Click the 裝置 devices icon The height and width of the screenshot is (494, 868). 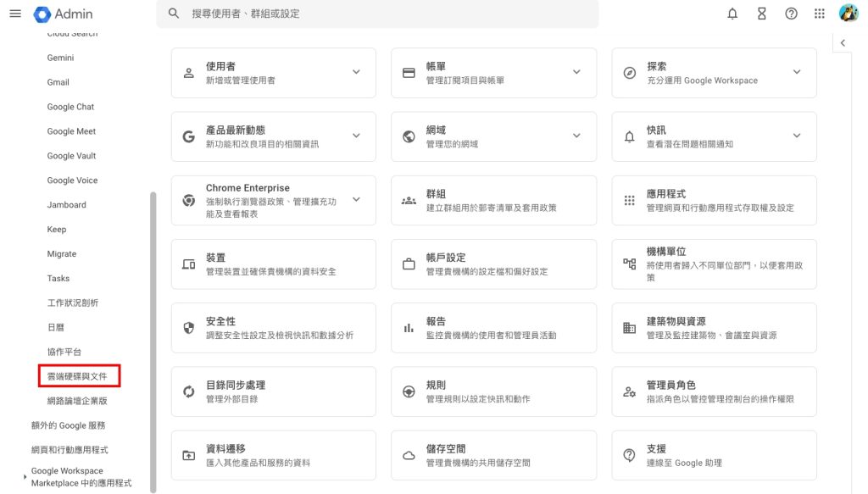189,264
